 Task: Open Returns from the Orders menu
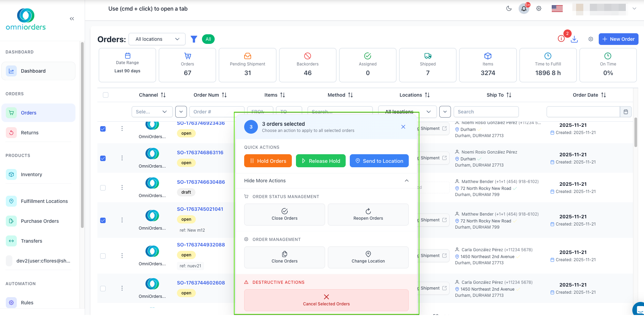tap(29, 133)
